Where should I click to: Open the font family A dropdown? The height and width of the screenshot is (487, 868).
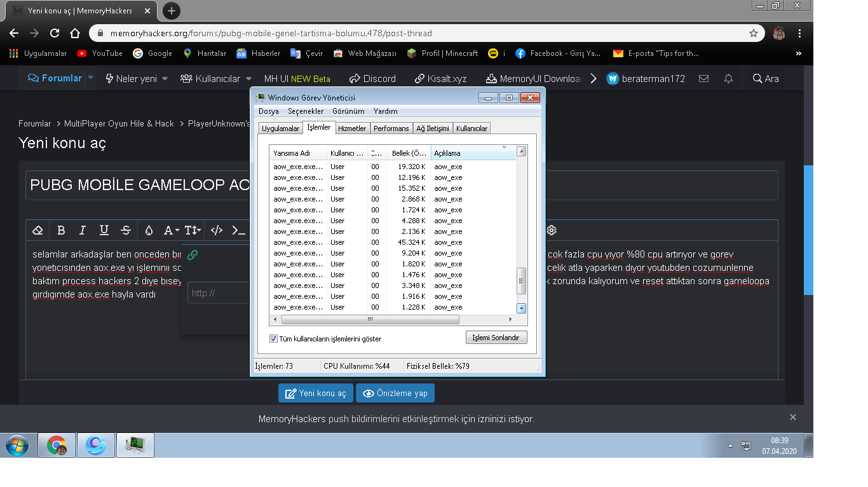pos(171,230)
